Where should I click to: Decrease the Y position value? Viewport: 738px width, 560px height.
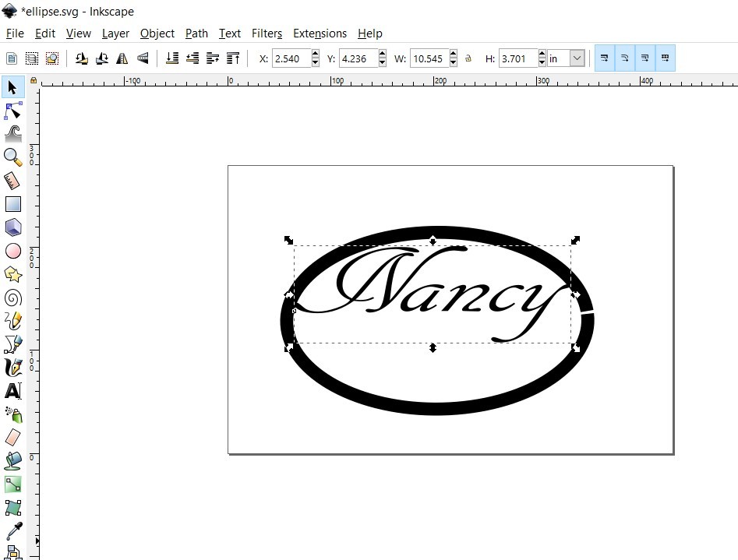(382, 63)
